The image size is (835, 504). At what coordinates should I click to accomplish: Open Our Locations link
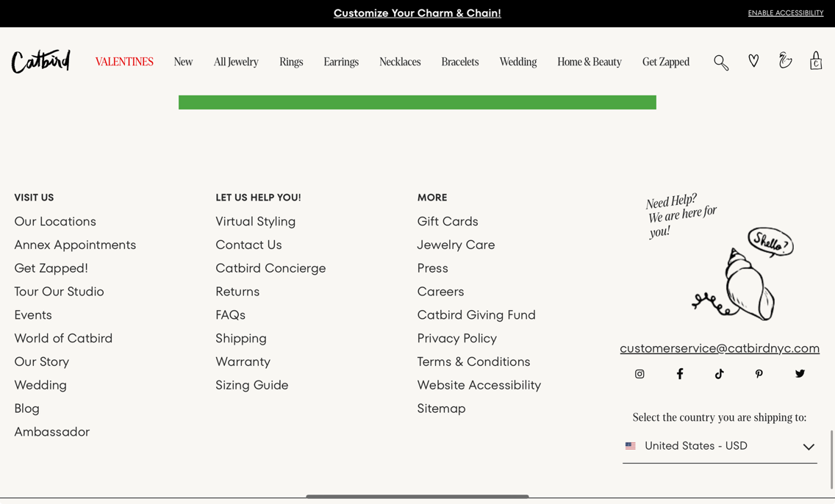[55, 221]
